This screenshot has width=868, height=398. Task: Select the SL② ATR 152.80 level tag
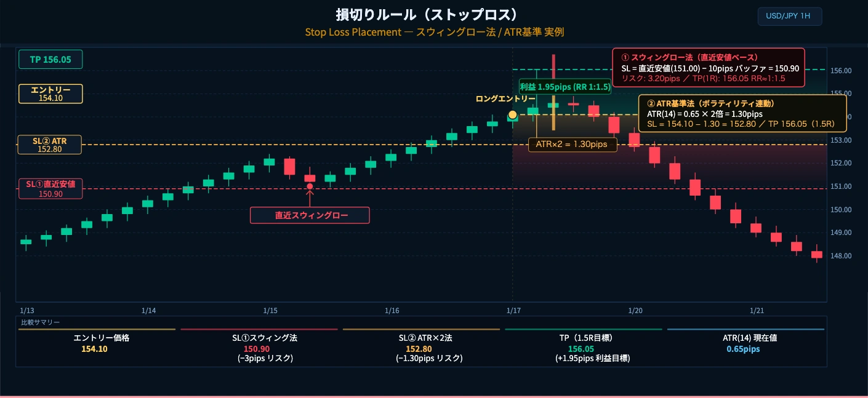point(50,145)
